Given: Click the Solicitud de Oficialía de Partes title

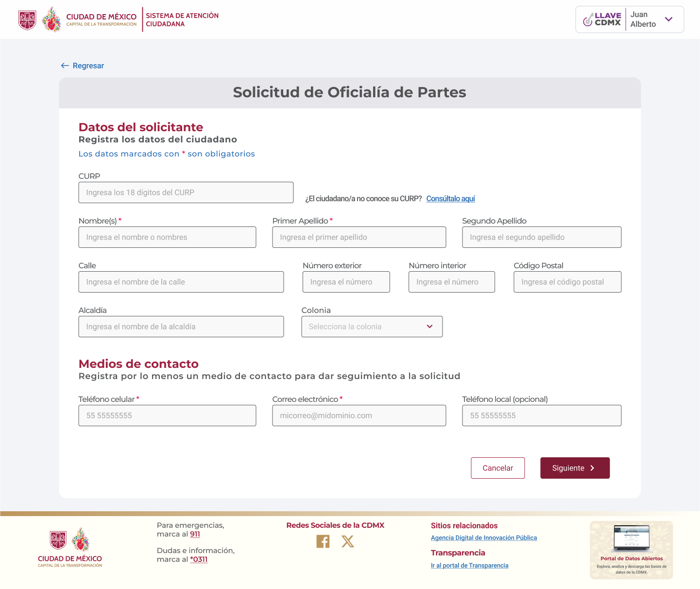Looking at the screenshot, I should click(350, 92).
